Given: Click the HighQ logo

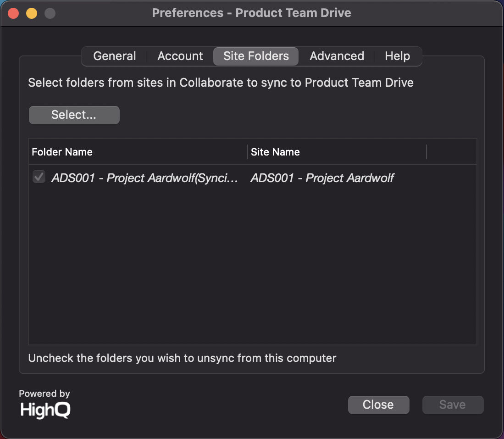Looking at the screenshot, I should [x=45, y=410].
